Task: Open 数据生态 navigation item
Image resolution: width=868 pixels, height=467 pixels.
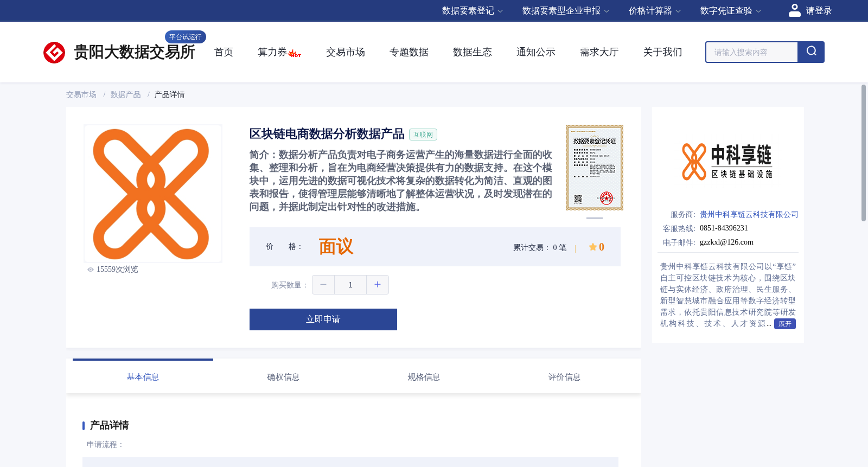Action: pyautogui.click(x=473, y=52)
